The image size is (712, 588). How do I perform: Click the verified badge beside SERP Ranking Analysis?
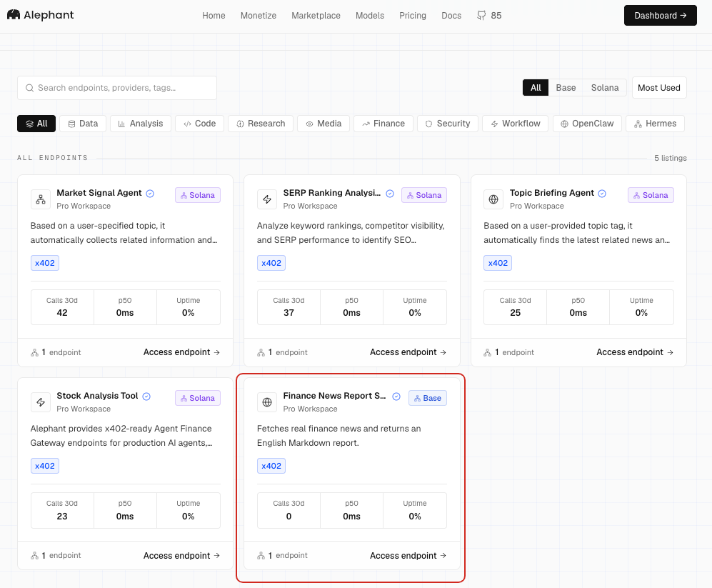(390, 193)
